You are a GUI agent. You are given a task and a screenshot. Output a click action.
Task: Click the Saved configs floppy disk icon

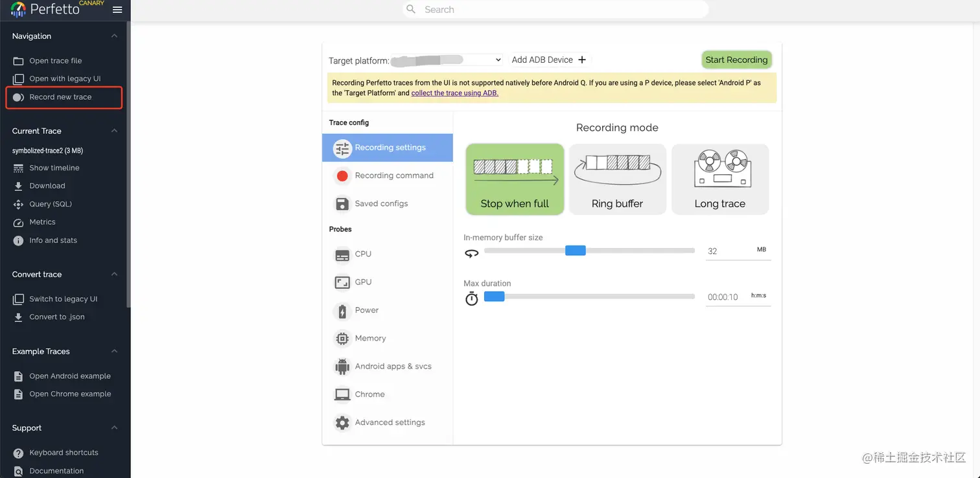tap(342, 204)
